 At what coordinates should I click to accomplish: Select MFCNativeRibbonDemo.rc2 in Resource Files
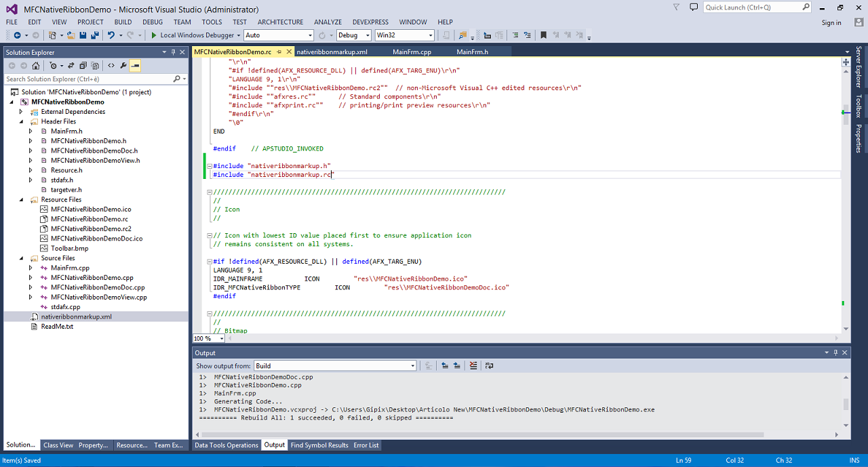92,228
